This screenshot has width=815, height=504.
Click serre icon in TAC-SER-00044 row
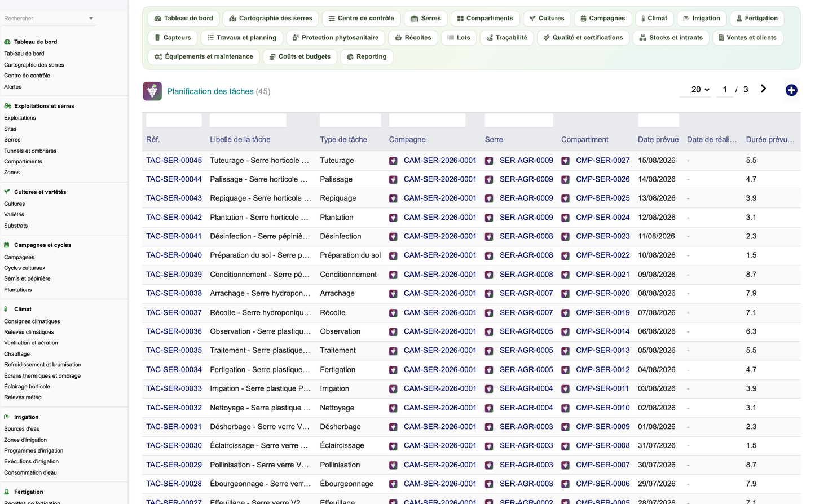coord(489,180)
